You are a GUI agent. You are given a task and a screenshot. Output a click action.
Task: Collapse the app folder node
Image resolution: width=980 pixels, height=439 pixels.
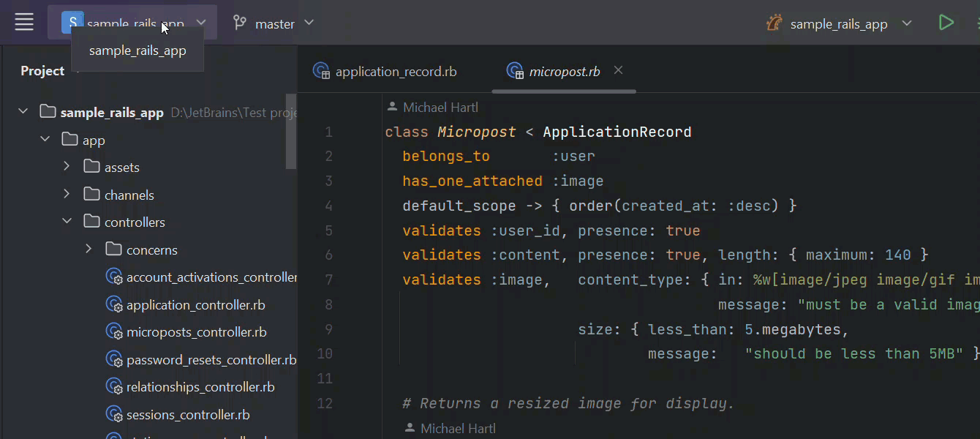tap(45, 140)
